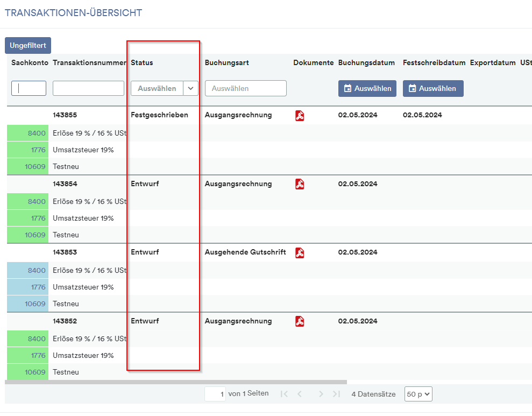Viewport: 532px width, 416px height.
Task: Open PDF document of Ausgehende Gutschrift 143853
Action: pyautogui.click(x=300, y=253)
